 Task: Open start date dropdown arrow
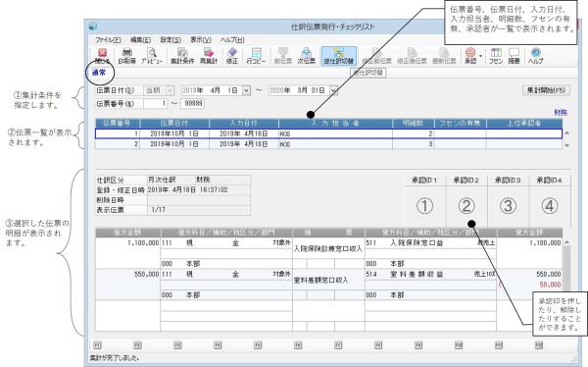click(246, 90)
